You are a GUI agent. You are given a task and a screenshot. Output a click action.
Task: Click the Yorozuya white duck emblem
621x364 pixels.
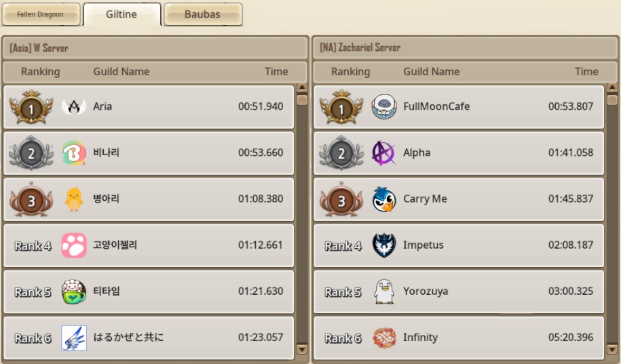384,291
